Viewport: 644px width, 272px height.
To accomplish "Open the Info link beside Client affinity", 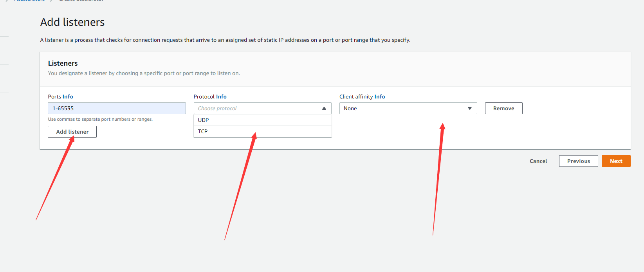I will (x=380, y=97).
